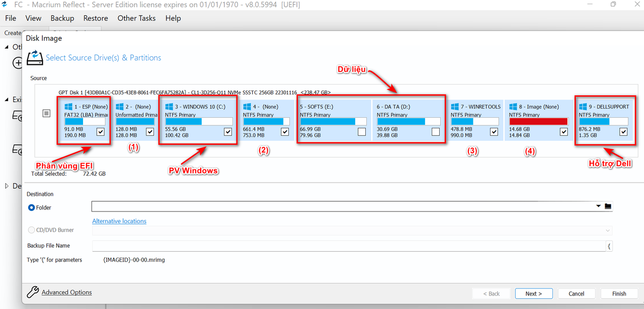
Task: Open the folder browse icon beside destination path
Action: click(608, 206)
